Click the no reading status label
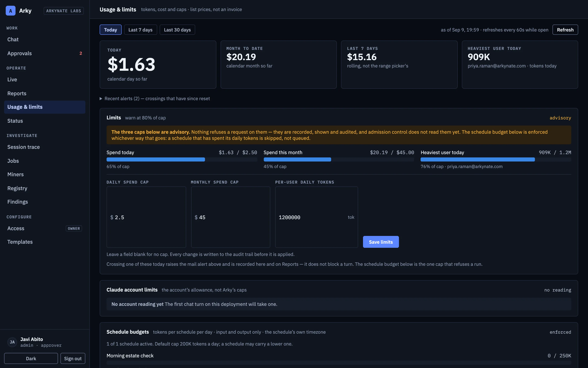The width and height of the screenshot is (588, 368). [x=558, y=290]
